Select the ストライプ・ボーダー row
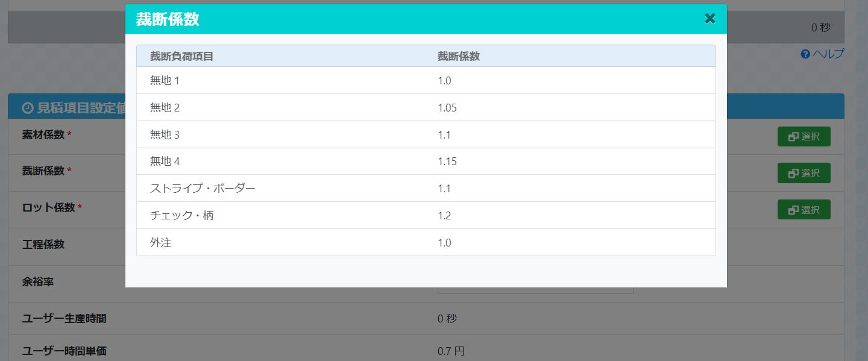The height and width of the screenshot is (361, 868). click(x=426, y=189)
